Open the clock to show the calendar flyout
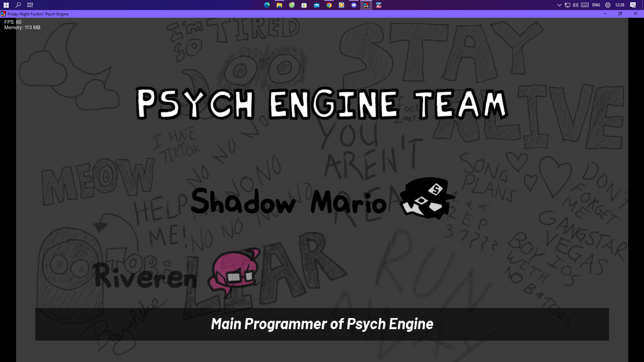644x362 pixels. pos(620,5)
